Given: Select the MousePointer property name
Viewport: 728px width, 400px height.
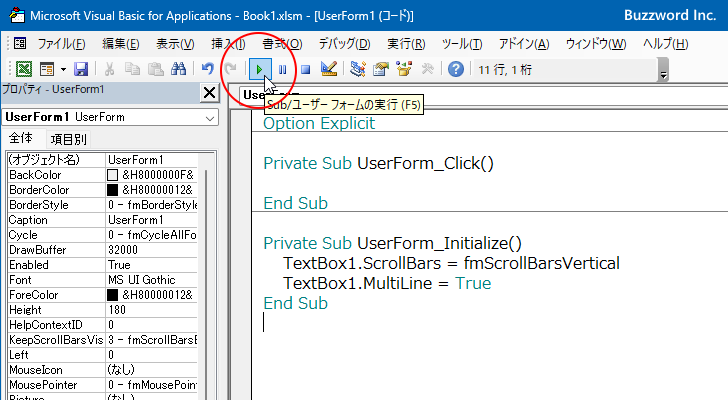Looking at the screenshot, I should coord(43,385).
